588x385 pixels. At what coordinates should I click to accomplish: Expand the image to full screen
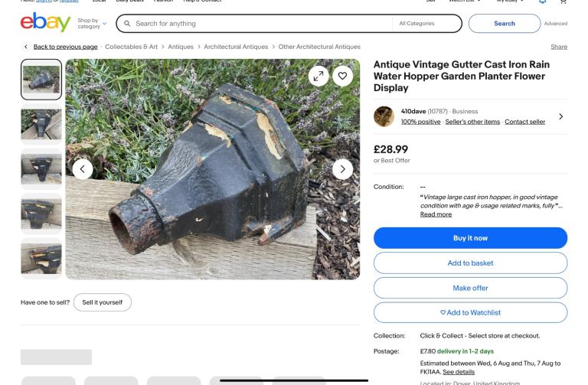318,75
